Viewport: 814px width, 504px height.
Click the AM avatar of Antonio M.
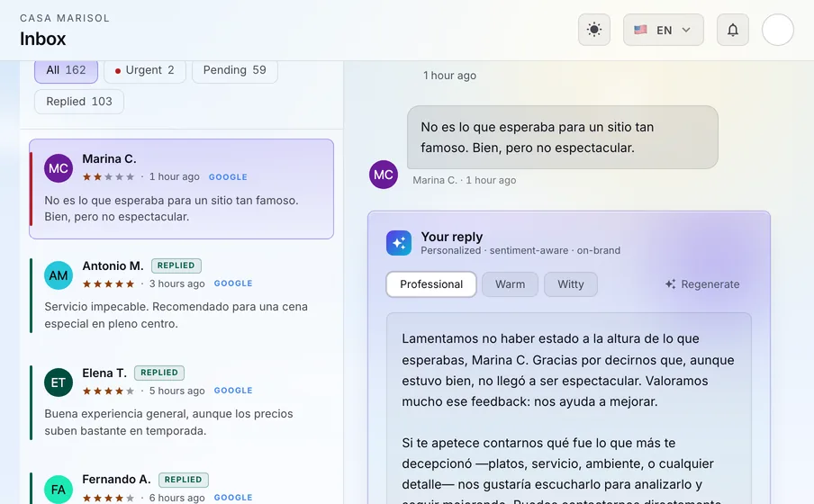coord(59,275)
